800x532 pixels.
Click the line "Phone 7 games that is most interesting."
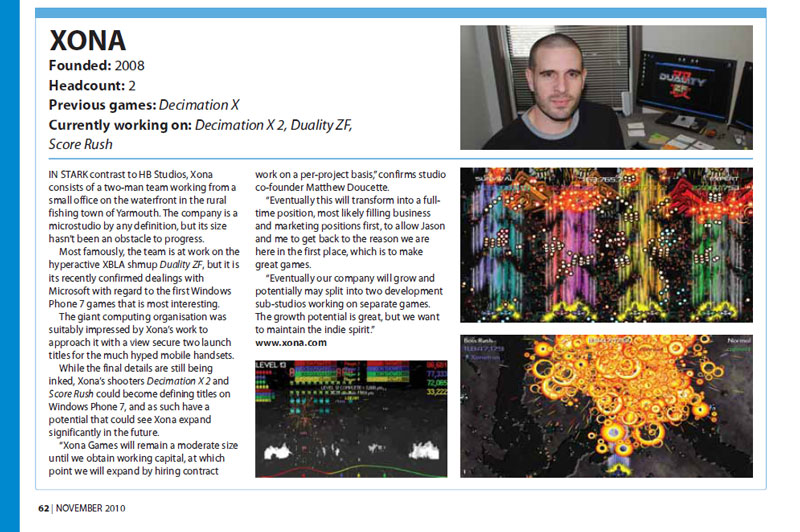point(134,303)
